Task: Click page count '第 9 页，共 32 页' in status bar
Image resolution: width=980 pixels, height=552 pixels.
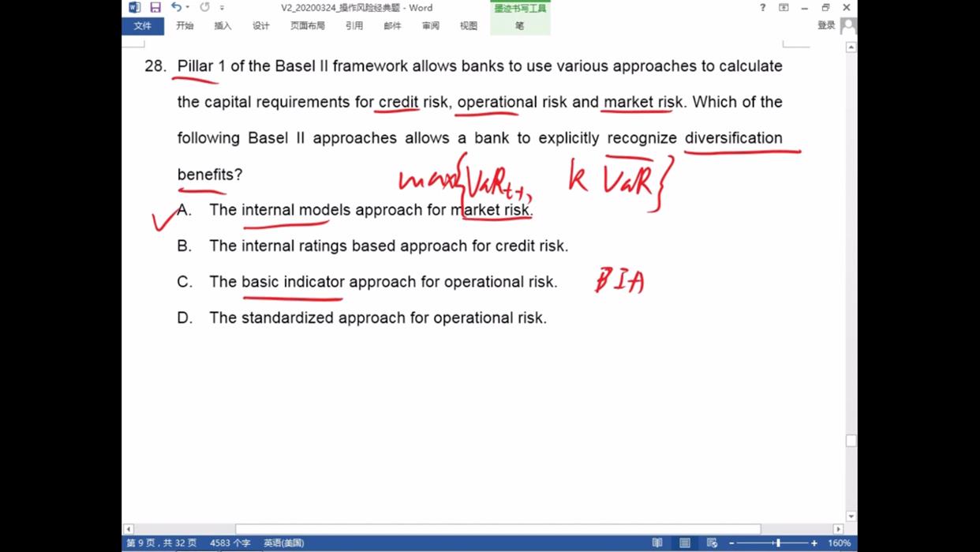Action: [x=162, y=543]
